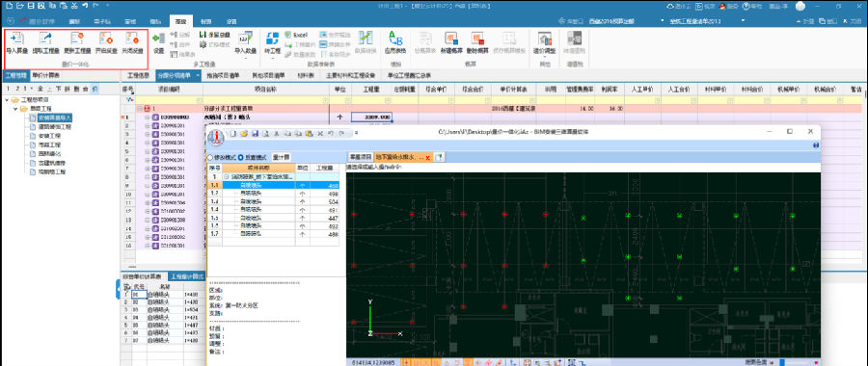The height and width of the screenshot is (366, 868).
Task: Switch to the 单价计算表 left panel tab
Action: (x=46, y=75)
